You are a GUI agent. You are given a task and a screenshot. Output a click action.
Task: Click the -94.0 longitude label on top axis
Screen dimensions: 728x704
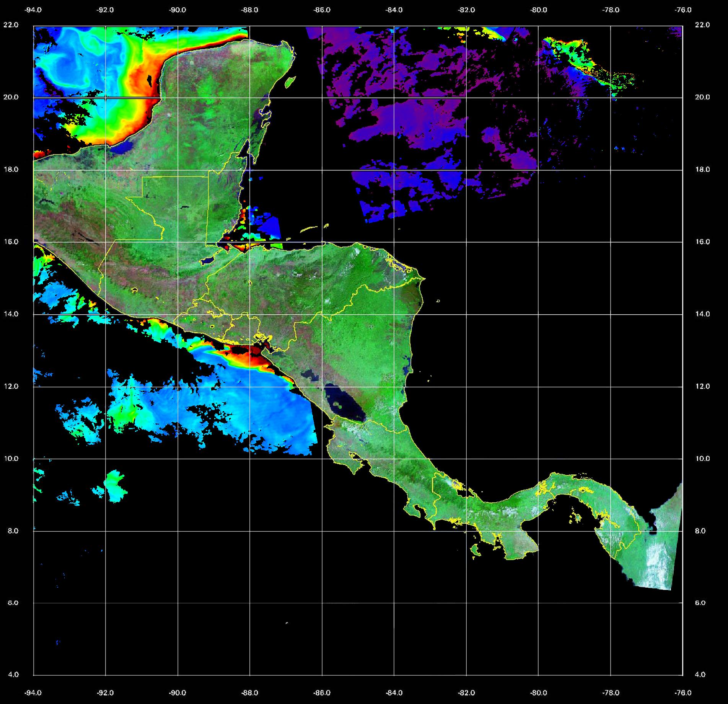point(33,10)
